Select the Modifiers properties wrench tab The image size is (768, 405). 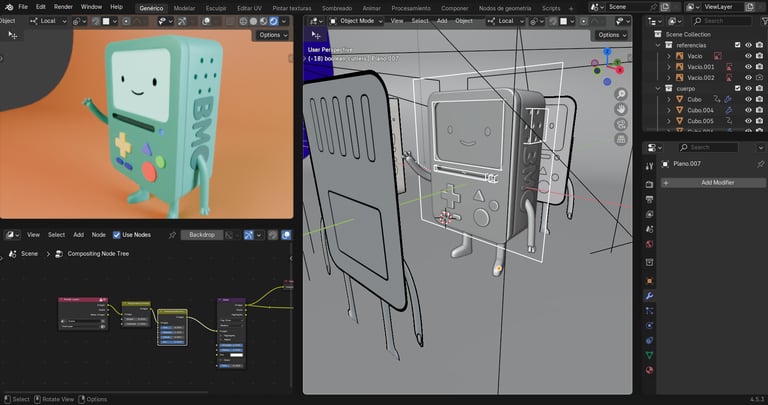(x=649, y=296)
